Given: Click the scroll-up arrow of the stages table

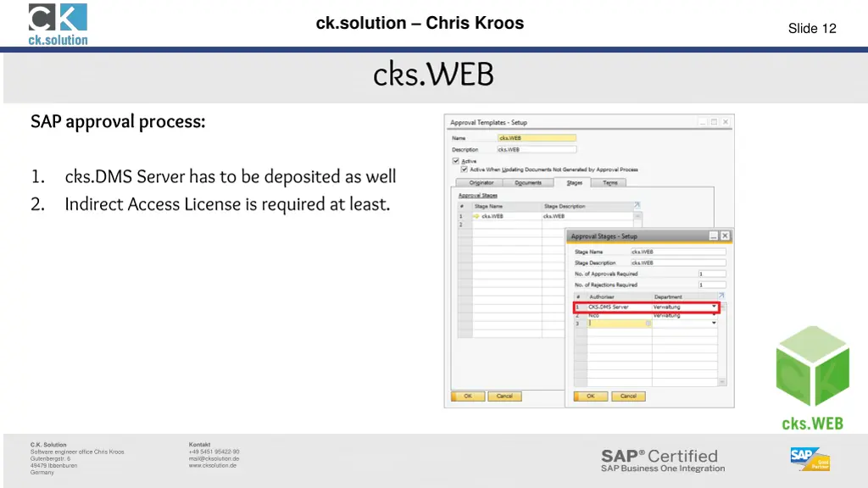Looking at the screenshot, I should point(637,216).
